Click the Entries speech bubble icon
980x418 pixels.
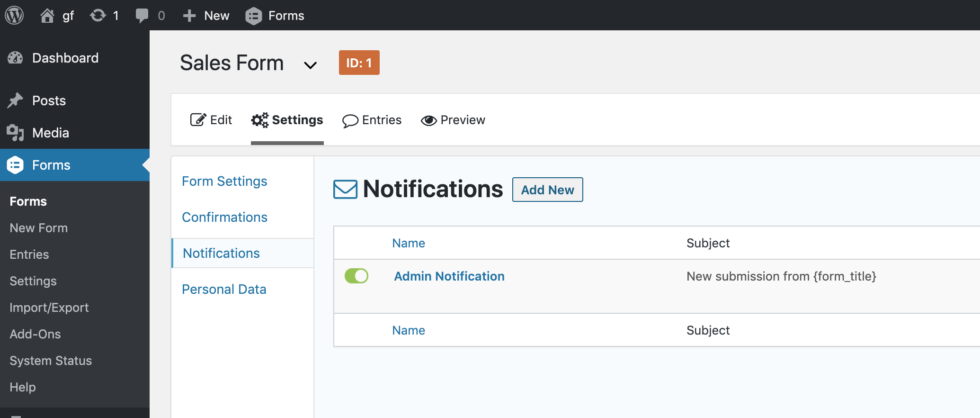[x=350, y=121]
